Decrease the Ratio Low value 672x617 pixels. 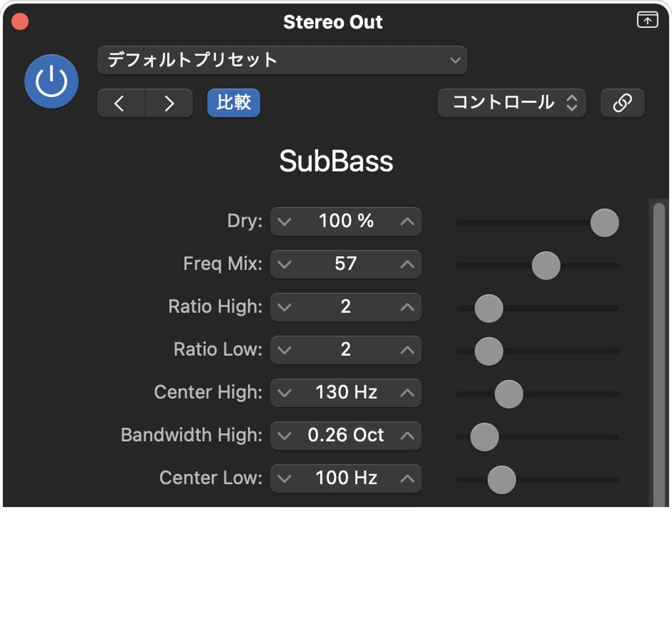[x=284, y=350]
